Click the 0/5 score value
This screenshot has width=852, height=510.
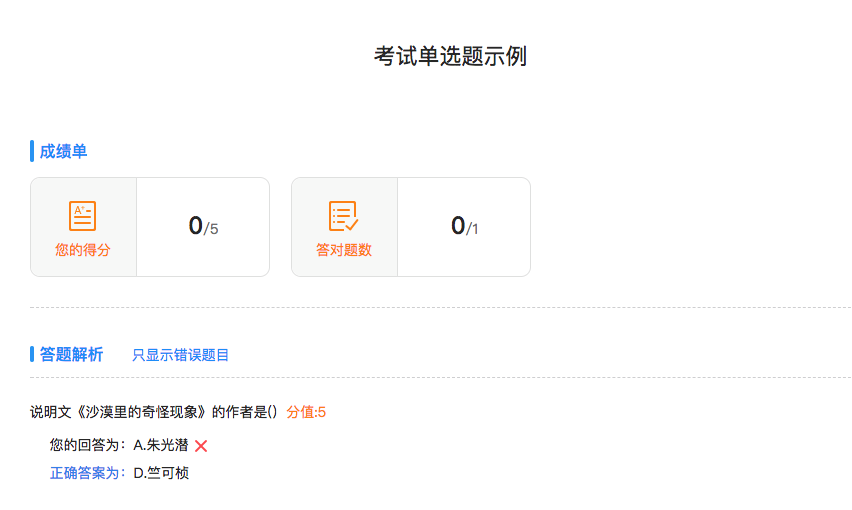point(203,226)
